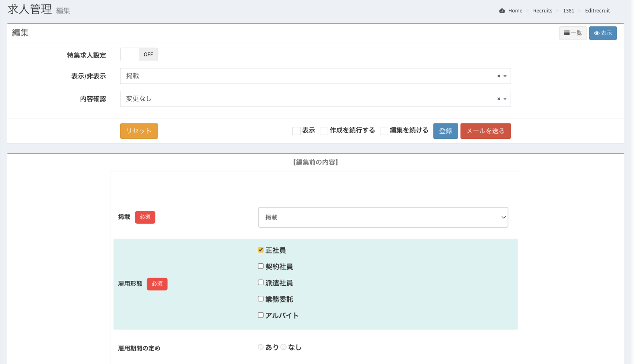Open the 掲載 select box in 編集前の内容
Viewport: 634px width, 364px height.
(x=383, y=217)
